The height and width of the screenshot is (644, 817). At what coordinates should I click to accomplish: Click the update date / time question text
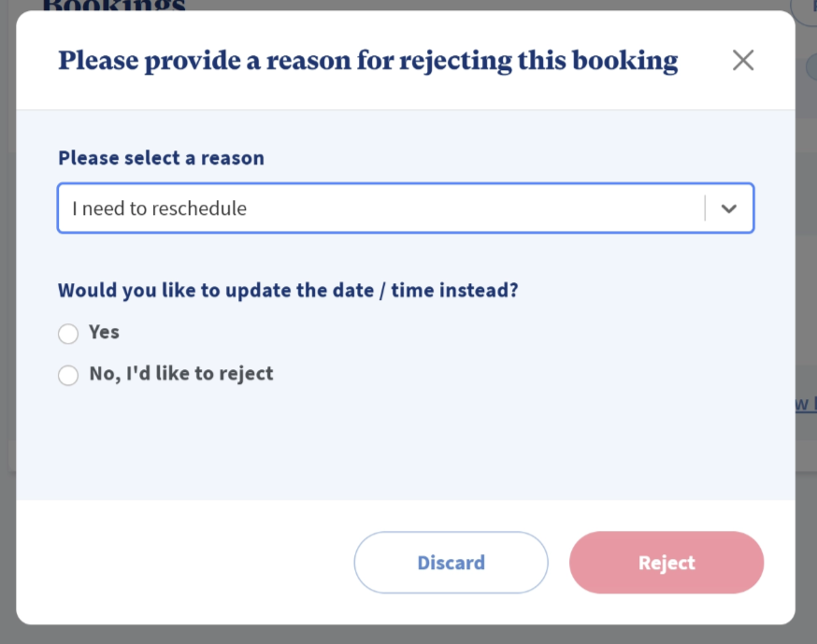(x=288, y=290)
